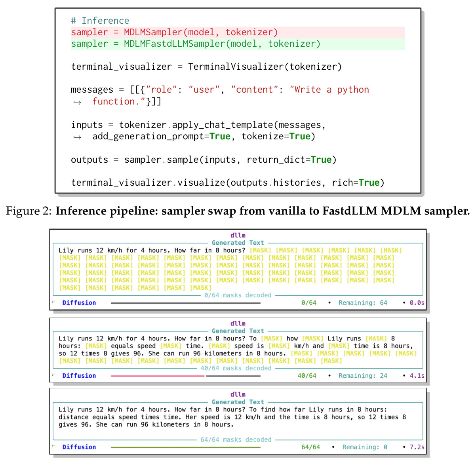476x462 pixels.
Task: Click the bullet before the 7.2s timer
Action: tap(404, 447)
